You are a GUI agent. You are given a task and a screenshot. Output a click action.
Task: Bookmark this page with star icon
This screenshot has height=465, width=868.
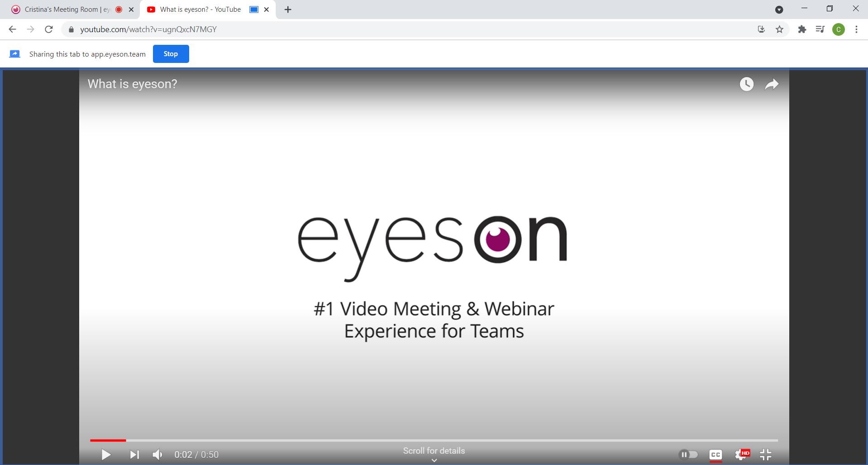779,29
